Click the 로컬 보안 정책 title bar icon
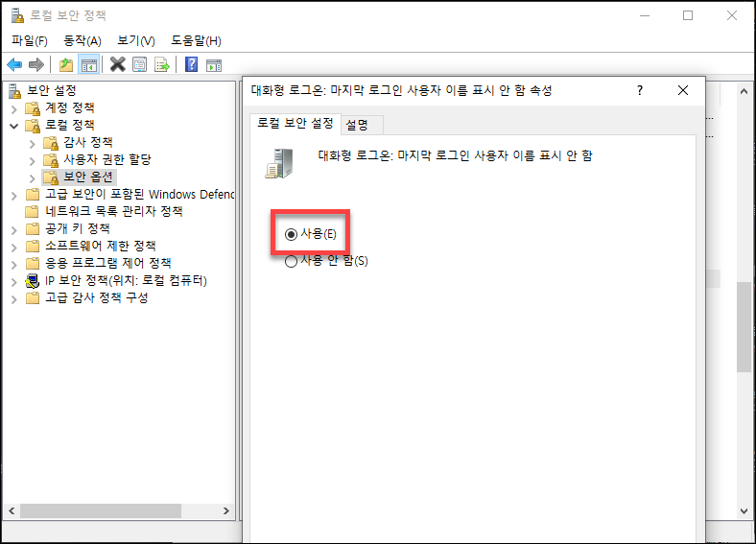Image resolution: width=756 pixels, height=544 pixels. (17, 15)
